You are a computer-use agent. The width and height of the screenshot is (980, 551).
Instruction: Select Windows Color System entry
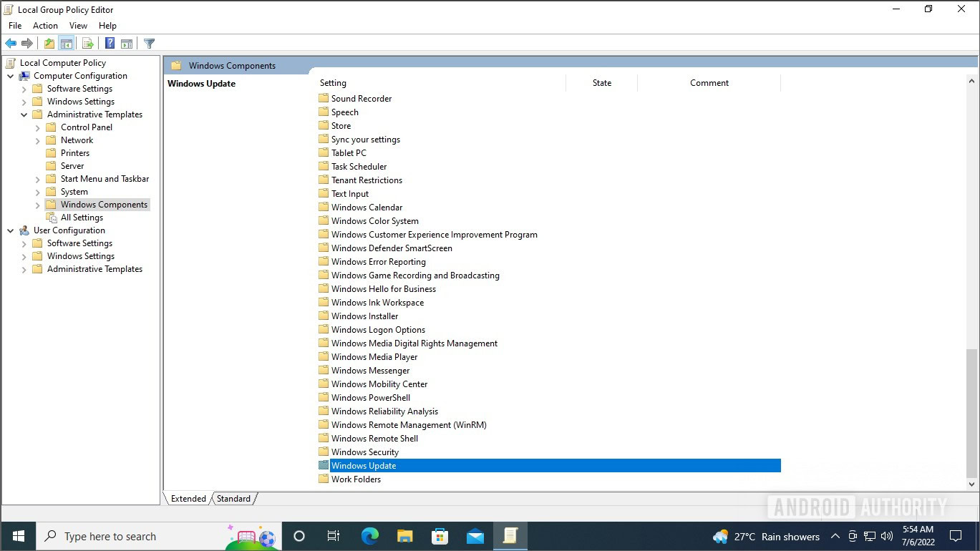tap(374, 221)
